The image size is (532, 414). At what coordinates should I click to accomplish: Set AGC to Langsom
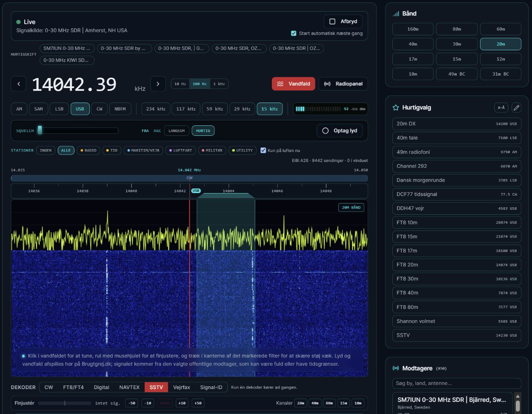[177, 131]
